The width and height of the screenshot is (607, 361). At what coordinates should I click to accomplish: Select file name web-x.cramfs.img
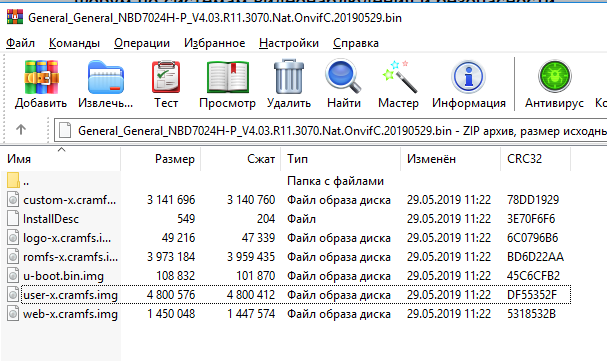point(70,314)
